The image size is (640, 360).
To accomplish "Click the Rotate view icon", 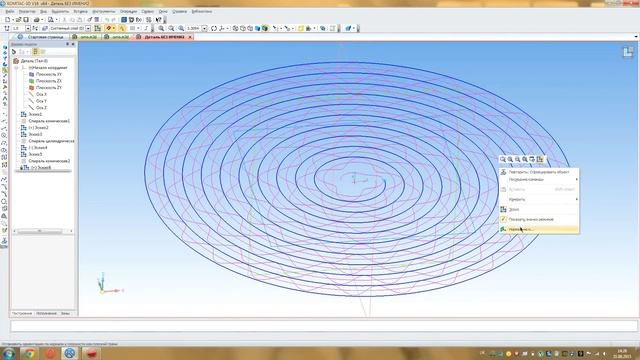I will click(x=214, y=28).
